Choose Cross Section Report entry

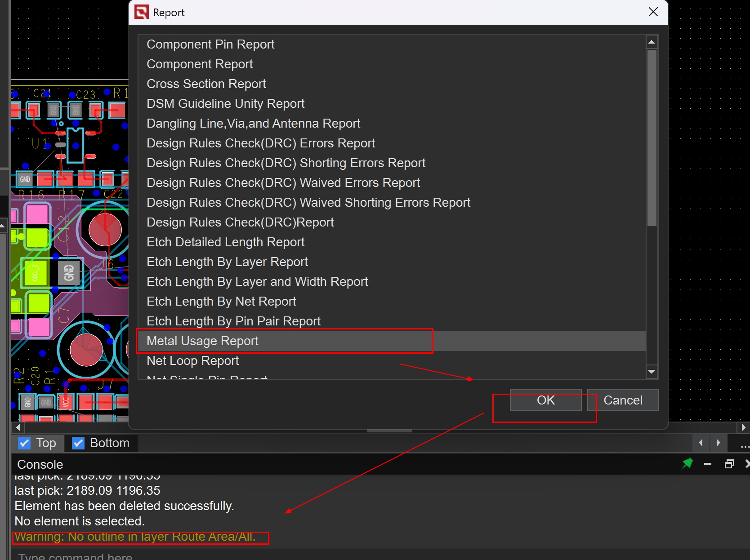tap(206, 84)
